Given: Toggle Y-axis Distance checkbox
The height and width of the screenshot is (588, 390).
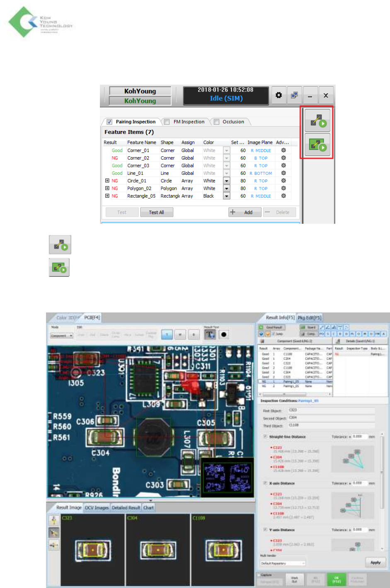Looking at the screenshot, I should pos(265,530).
